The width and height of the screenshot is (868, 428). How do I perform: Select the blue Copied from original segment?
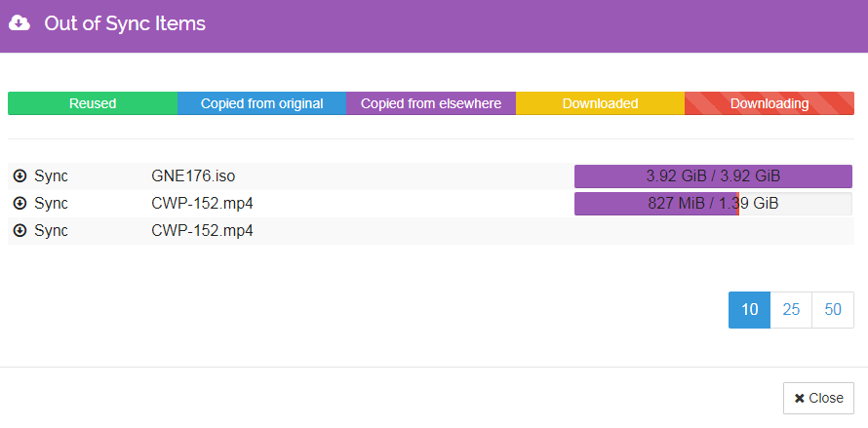point(261,103)
